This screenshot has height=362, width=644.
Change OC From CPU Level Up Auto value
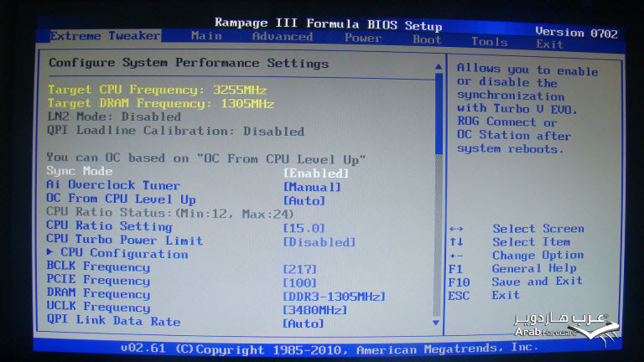[x=304, y=201]
